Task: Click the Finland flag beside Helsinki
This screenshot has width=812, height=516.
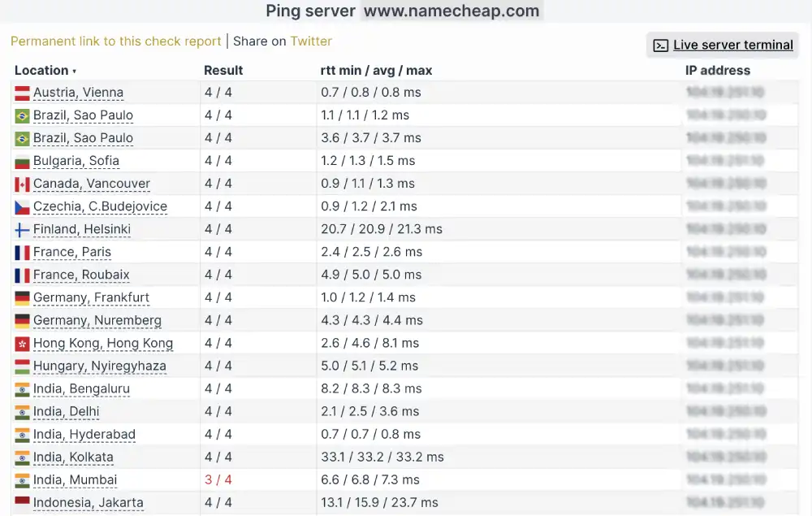Action: [x=22, y=229]
